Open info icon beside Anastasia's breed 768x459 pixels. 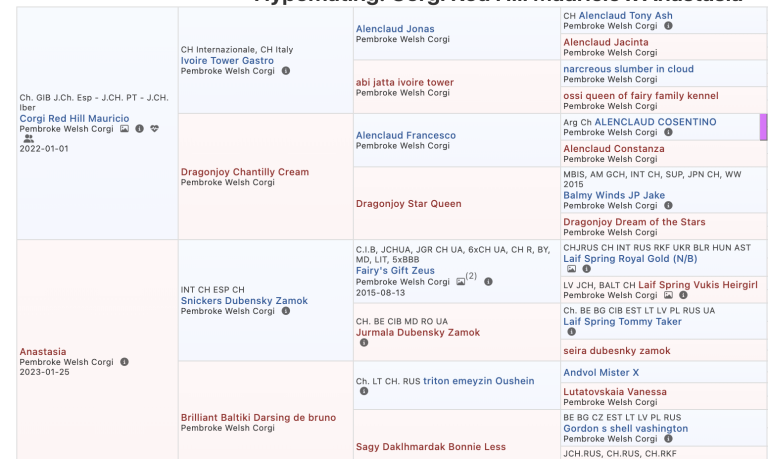(124, 362)
